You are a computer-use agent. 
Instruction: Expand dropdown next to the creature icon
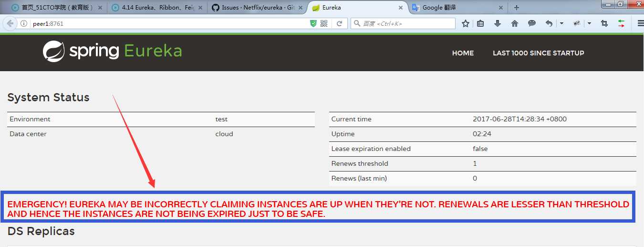(590, 23)
